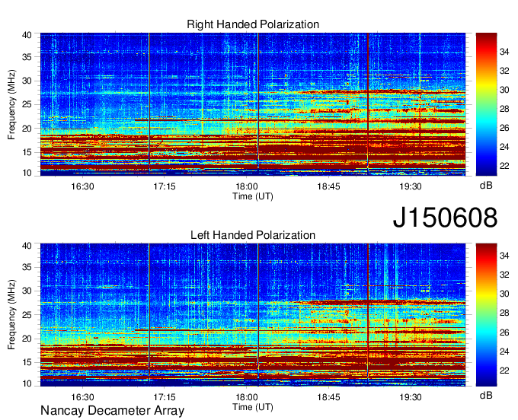
Task: Click the top plot's 'Time (UT)' label
Action: point(253,196)
